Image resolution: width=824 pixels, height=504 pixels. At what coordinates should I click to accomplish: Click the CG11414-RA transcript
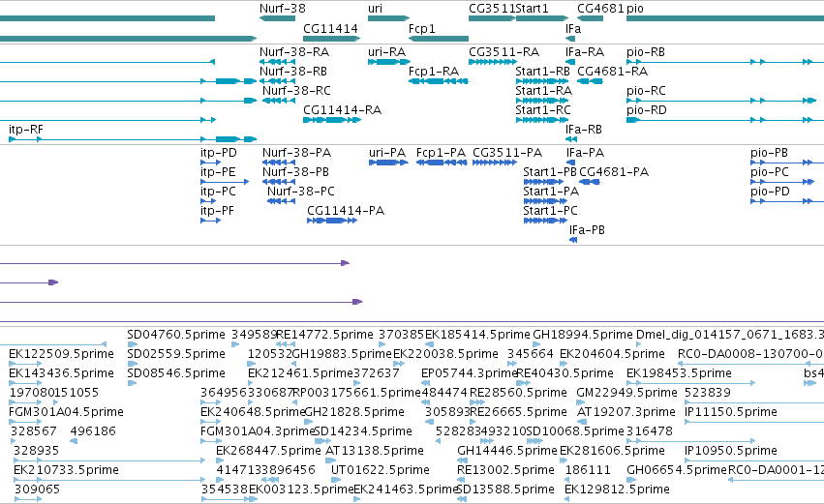pyautogui.click(x=331, y=120)
